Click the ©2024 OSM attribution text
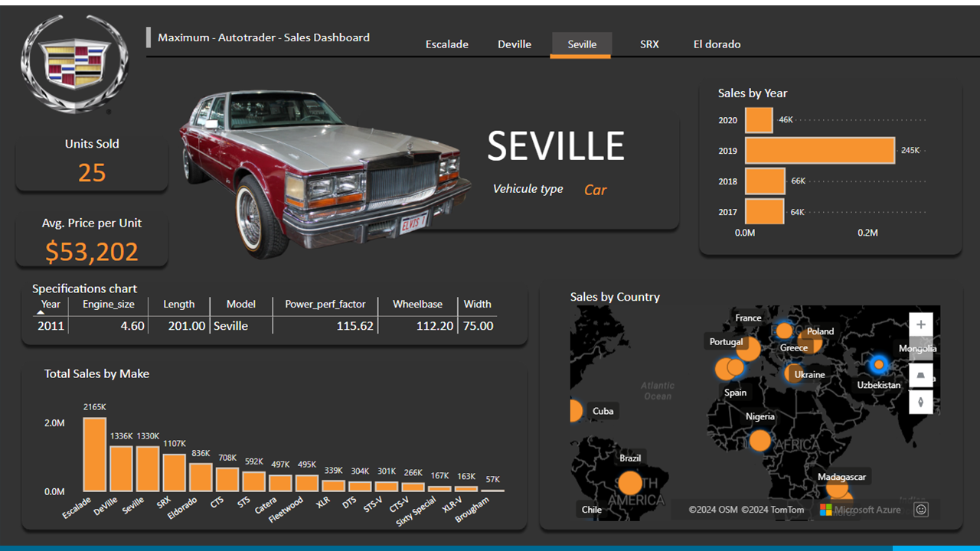This screenshot has height=551, width=980. (x=713, y=510)
